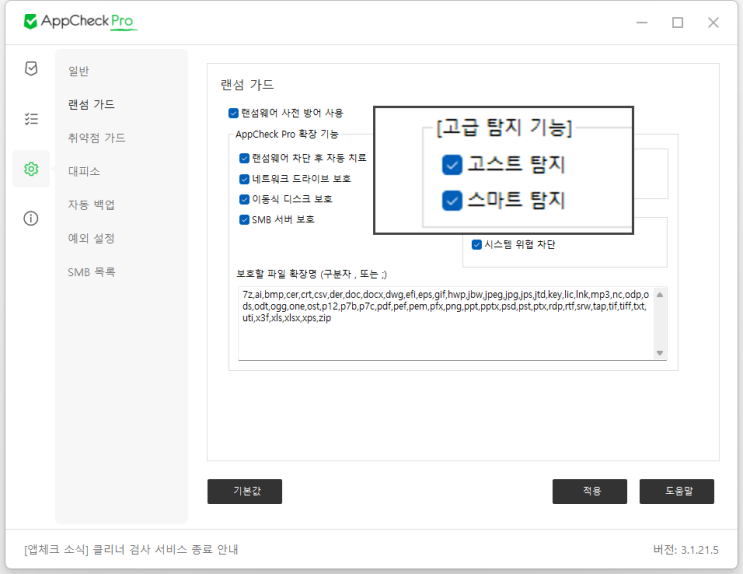Screen dimensions: 743x574
Task: Select the green settings gear icon
Action: [31, 169]
